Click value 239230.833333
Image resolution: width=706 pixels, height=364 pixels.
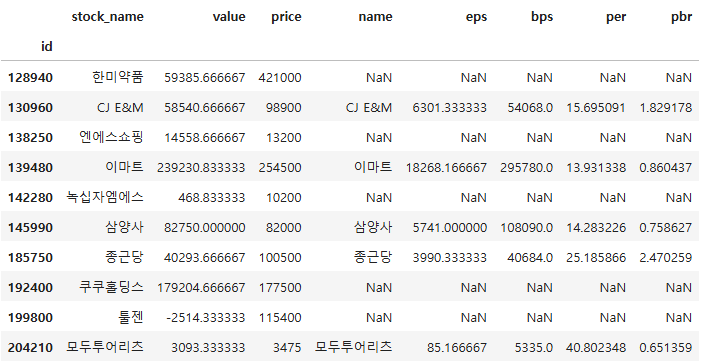(x=201, y=168)
